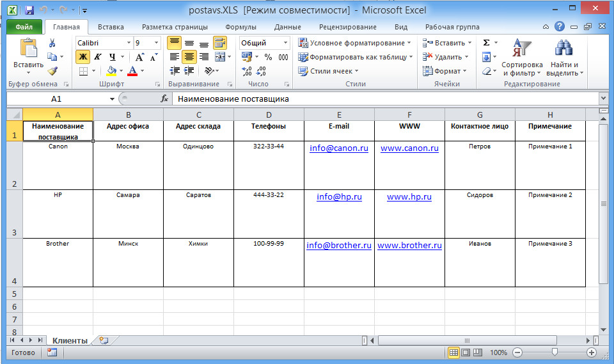Switch to the Формулы ribbon tab
This screenshot has width=614, height=364.
point(240,27)
